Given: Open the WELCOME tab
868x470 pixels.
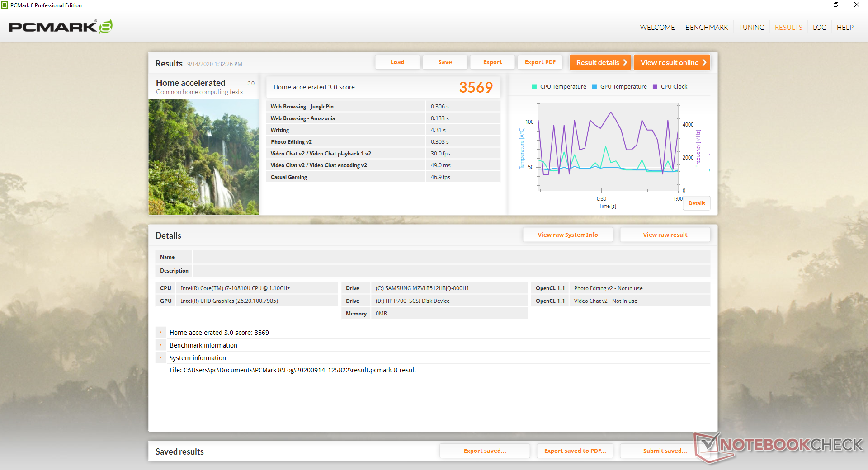Looking at the screenshot, I should [x=657, y=28].
